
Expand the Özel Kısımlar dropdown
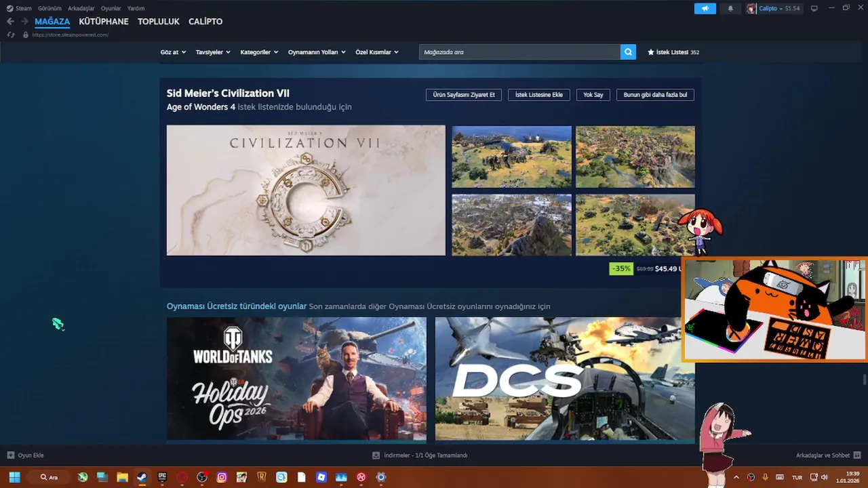377,52
